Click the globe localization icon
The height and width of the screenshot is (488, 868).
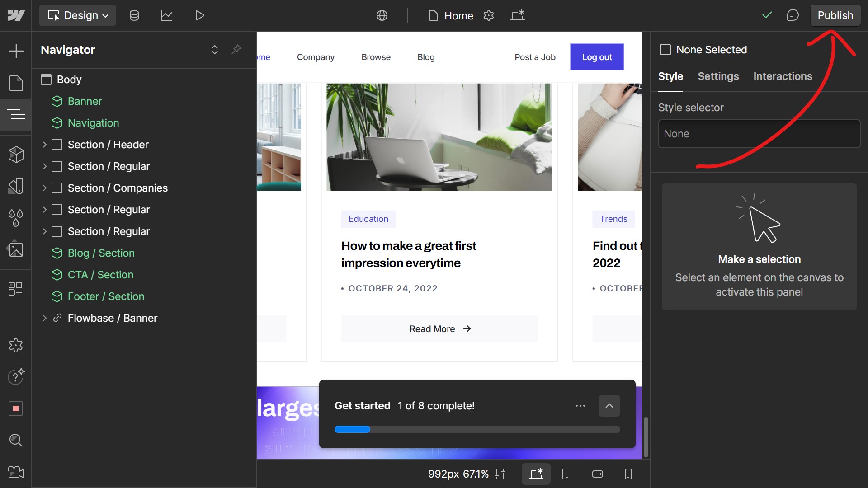click(x=382, y=15)
